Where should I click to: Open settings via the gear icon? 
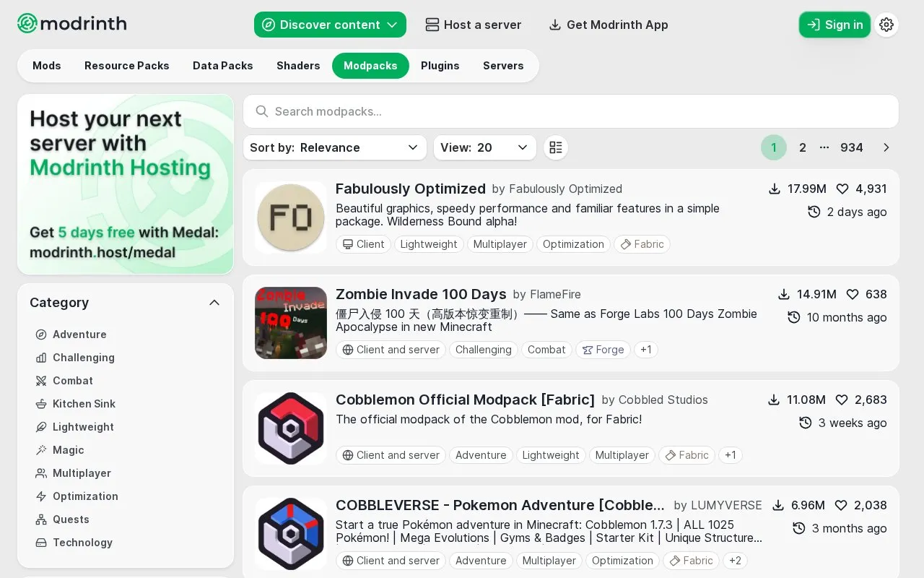pyautogui.click(x=886, y=25)
